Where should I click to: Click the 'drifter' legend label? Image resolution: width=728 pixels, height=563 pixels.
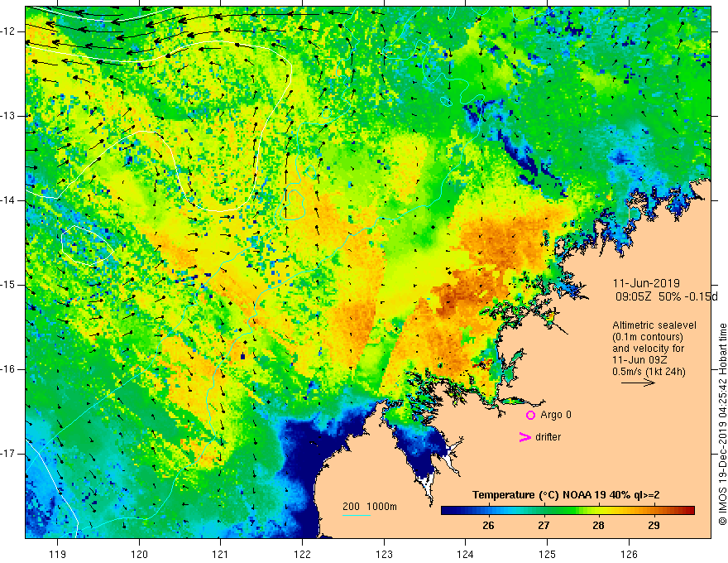(x=548, y=437)
